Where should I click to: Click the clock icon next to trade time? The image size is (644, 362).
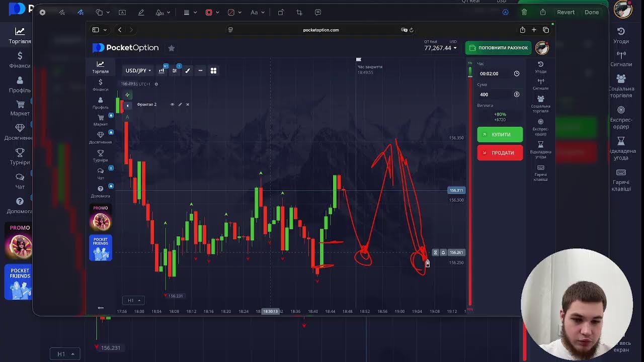tap(517, 73)
